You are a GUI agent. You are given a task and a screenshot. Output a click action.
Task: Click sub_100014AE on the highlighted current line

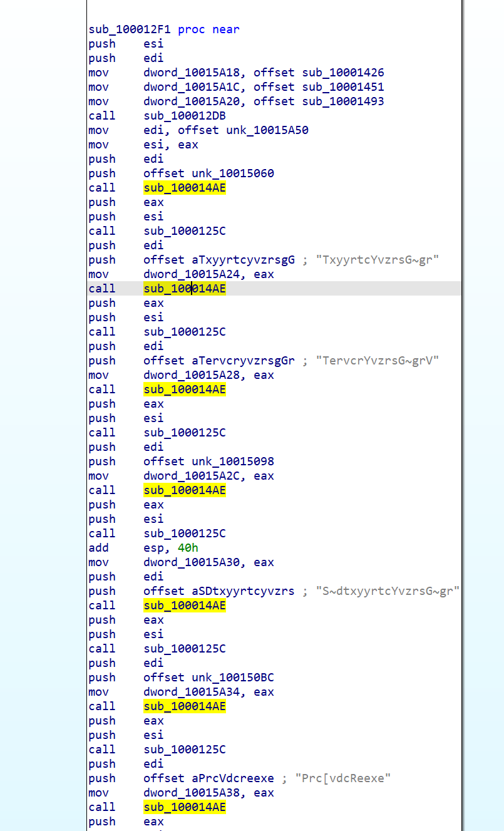coord(185,289)
